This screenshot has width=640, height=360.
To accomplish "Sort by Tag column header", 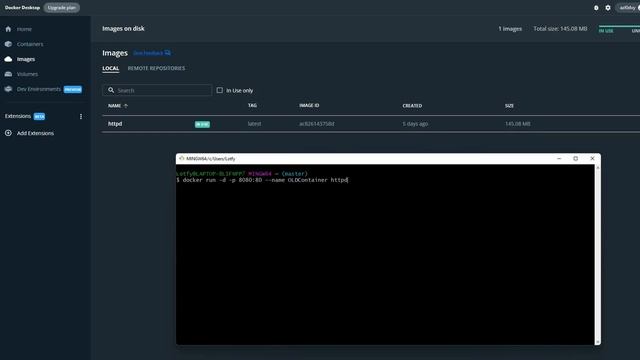I will [252, 105].
